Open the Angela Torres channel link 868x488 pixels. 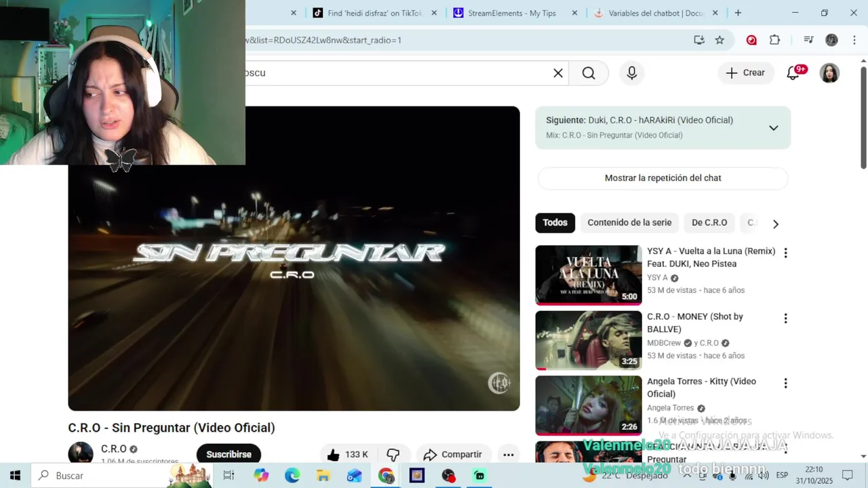tap(671, 408)
